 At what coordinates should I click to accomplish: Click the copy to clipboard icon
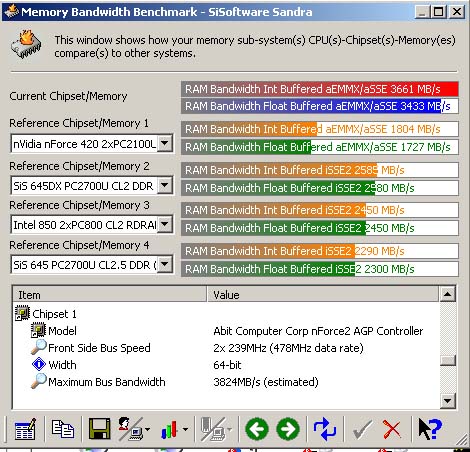tap(62, 429)
